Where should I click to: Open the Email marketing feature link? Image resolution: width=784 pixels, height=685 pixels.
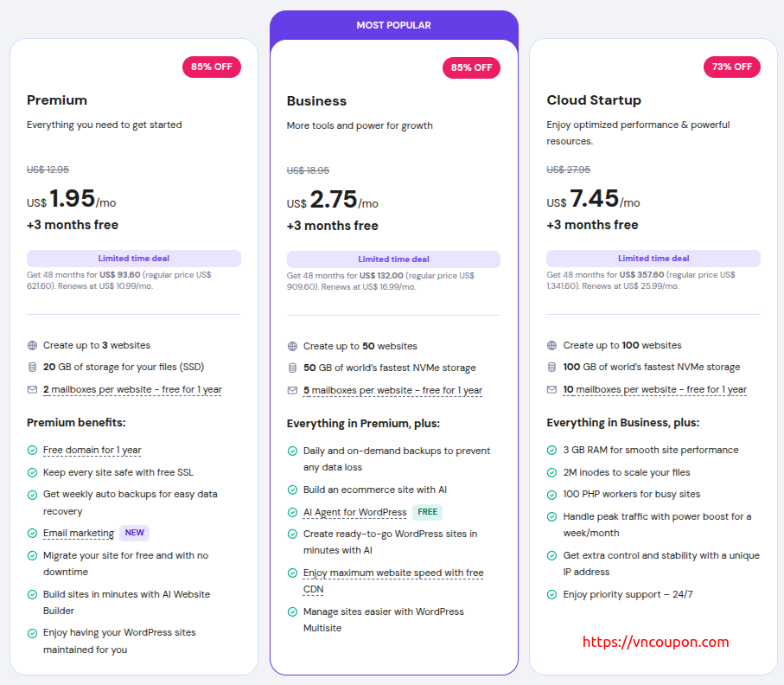(x=79, y=534)
